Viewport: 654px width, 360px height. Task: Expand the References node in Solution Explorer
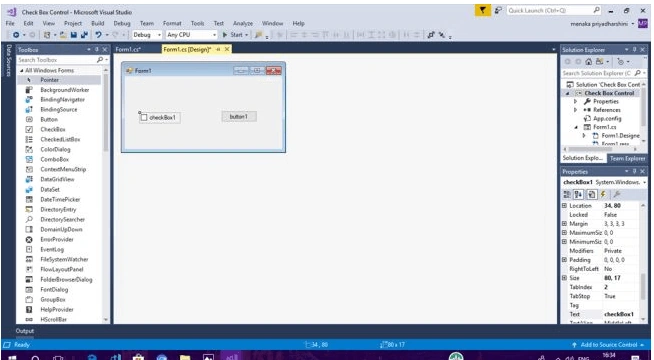coord(576,110)
